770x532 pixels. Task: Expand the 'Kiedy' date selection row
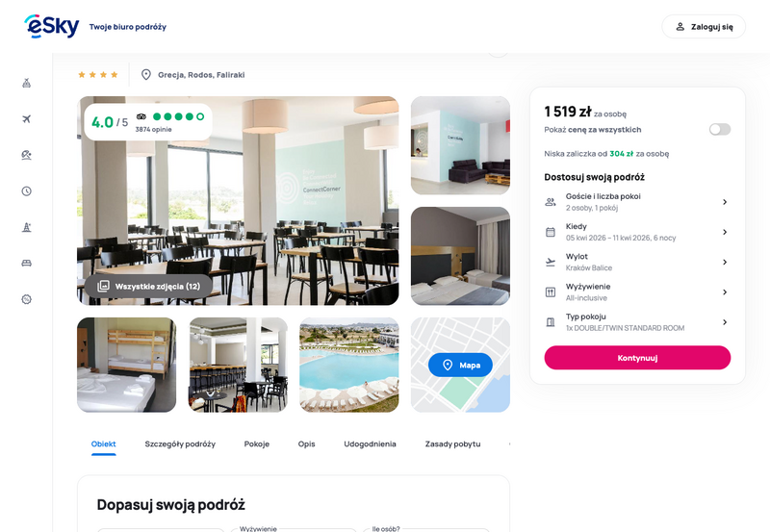tap(637, 232)
